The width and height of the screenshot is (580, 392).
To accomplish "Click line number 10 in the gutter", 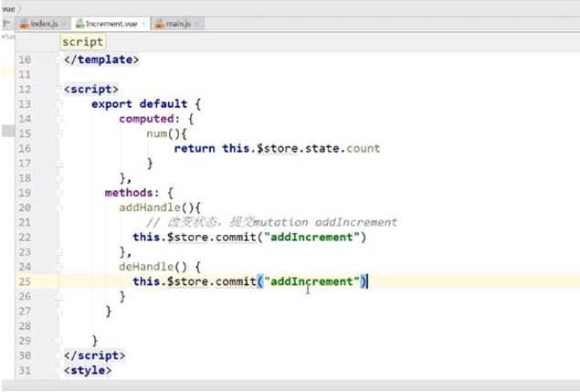I will pos(25,59).
